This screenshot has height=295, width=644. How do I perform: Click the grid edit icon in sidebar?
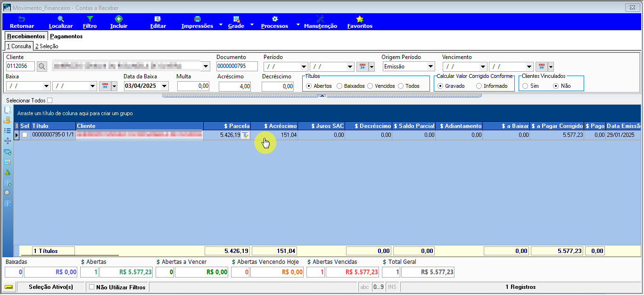(8, 162)
